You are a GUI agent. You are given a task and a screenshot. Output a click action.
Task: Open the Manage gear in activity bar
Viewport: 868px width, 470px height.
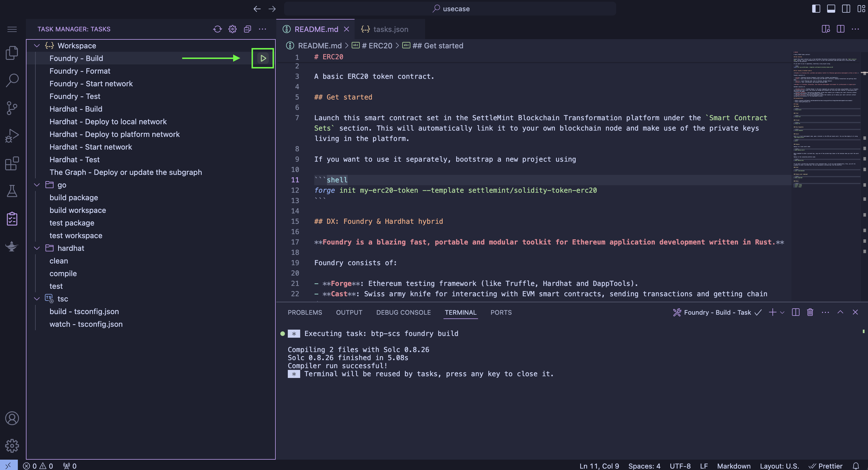12,446
